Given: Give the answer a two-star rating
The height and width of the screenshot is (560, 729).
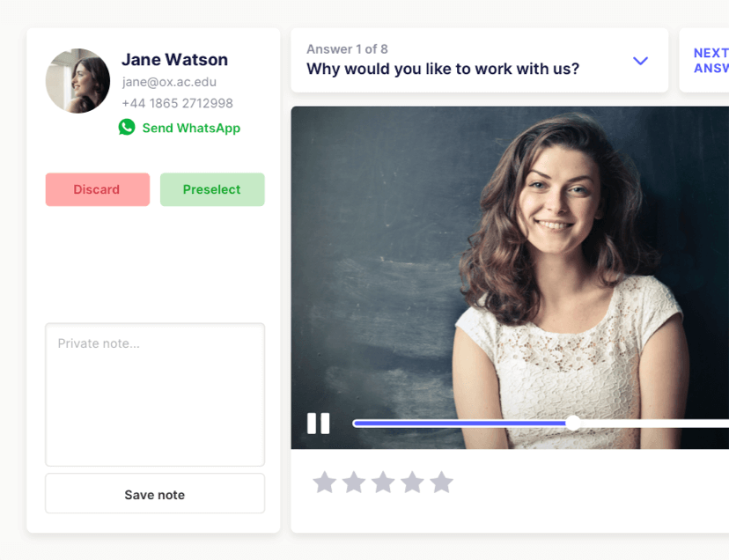Looking at the screenshot, I should [354, 483].
